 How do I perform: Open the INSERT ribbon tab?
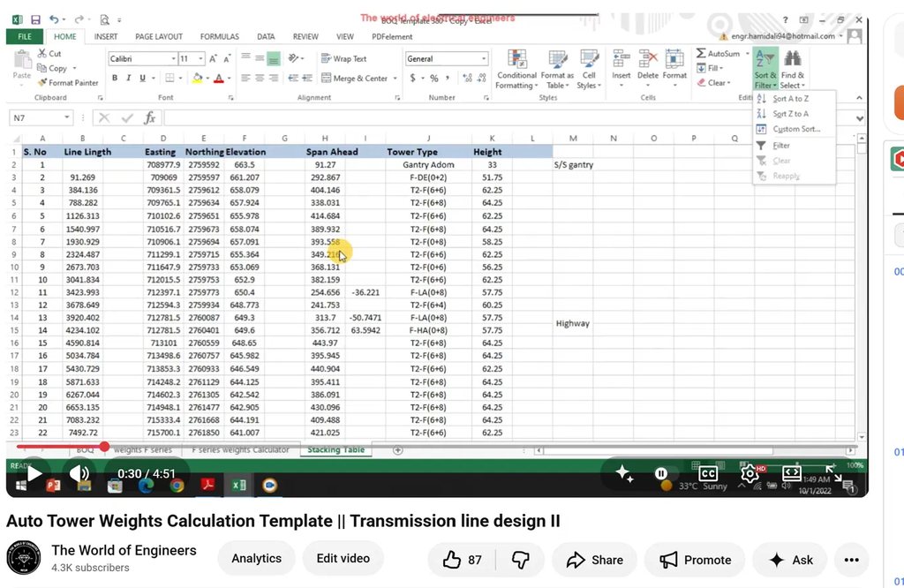pos(106,36)
